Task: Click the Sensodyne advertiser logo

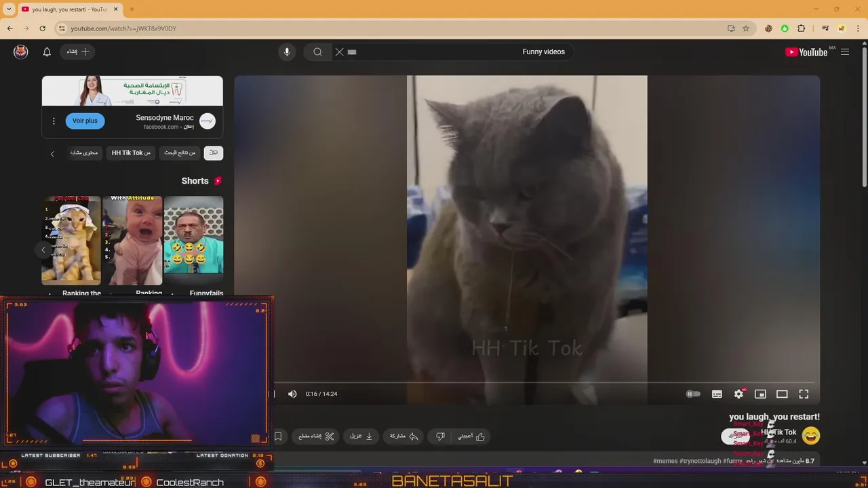Action: [208, 121]
